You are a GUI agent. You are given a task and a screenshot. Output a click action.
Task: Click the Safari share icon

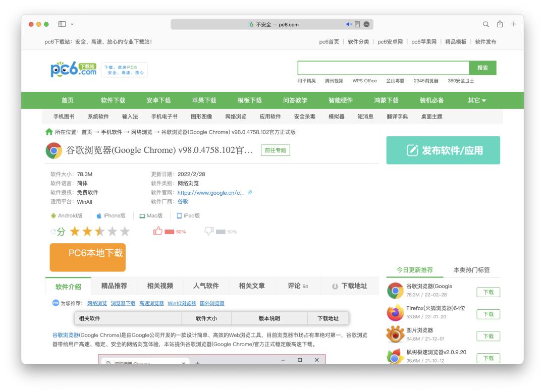[500, 24]
